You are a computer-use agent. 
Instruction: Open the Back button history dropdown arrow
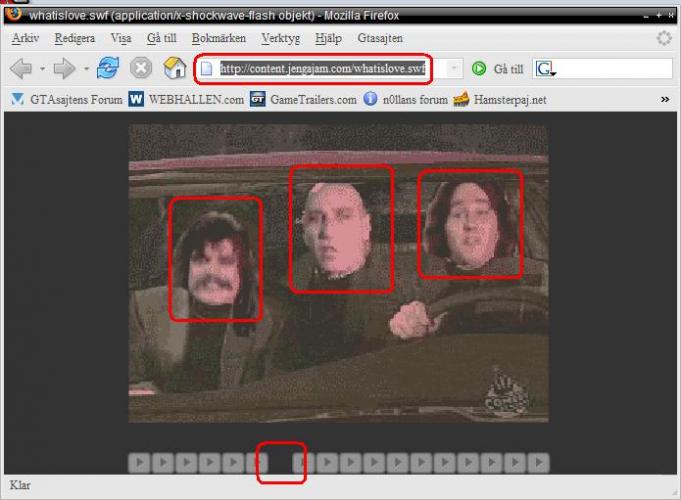coord(42,69)
